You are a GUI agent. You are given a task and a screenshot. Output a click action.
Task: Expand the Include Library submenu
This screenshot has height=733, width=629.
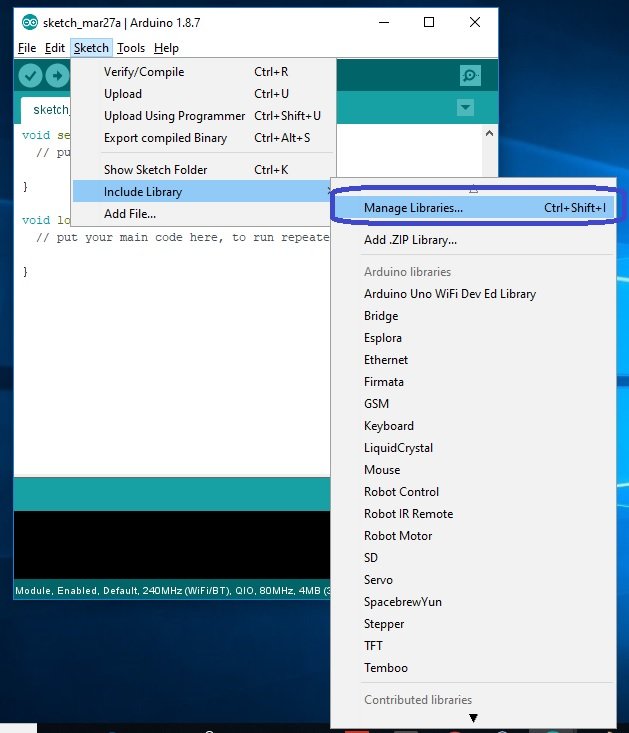coord(202,192)
